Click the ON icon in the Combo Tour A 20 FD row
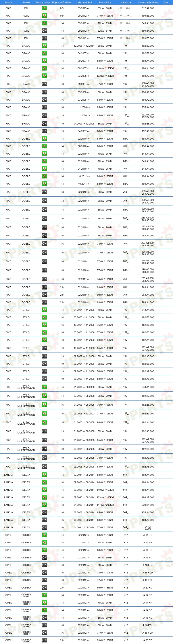This screenshot has height=644, width=173. point(44,640)
